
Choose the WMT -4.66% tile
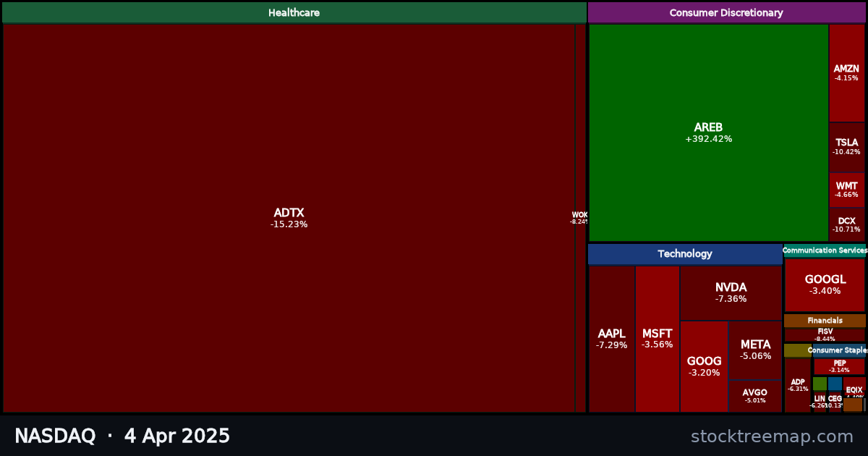pyautogui.click(x=846, y=190)
